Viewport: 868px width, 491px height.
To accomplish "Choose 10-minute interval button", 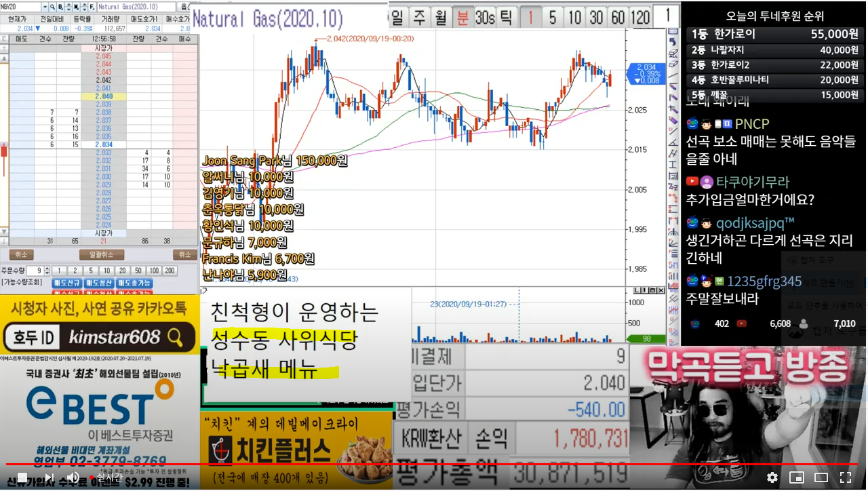I will (x=574, y=16).
